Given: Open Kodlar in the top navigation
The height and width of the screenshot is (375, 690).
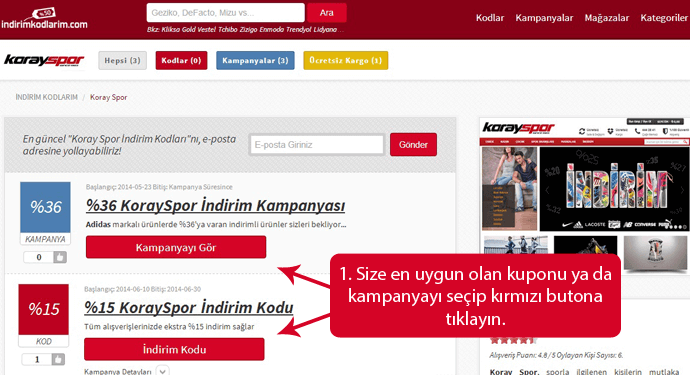Looking at the screenshot, I should pos(490,18).
